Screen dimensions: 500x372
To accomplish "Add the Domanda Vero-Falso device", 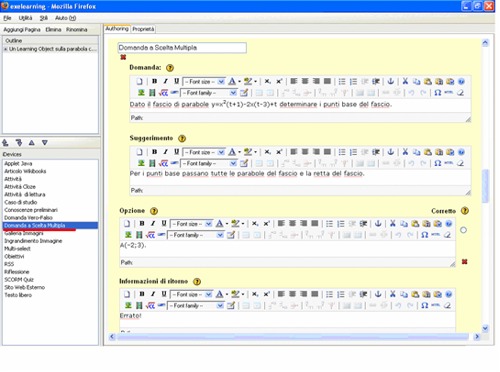I will [28, 218].
